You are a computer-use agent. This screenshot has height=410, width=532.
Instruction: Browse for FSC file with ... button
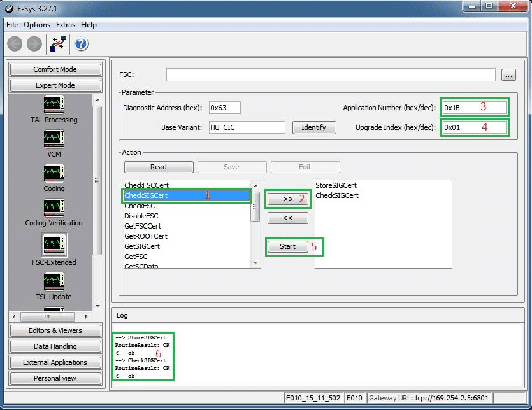(x=508, y=75)
